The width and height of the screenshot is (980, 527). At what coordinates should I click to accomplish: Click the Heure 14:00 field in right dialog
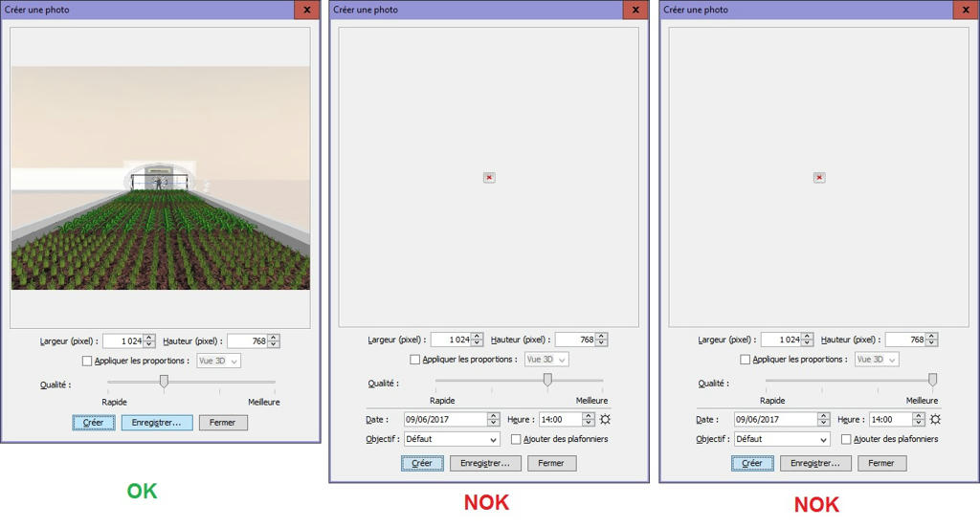891,420
